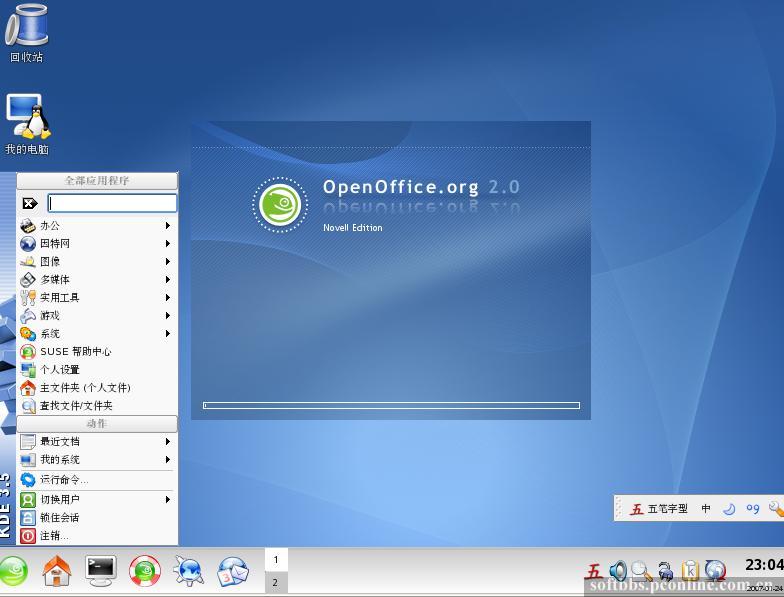Expand the arrow next to 切换用户
Viewport: 784px width, 597px height.
168,500
